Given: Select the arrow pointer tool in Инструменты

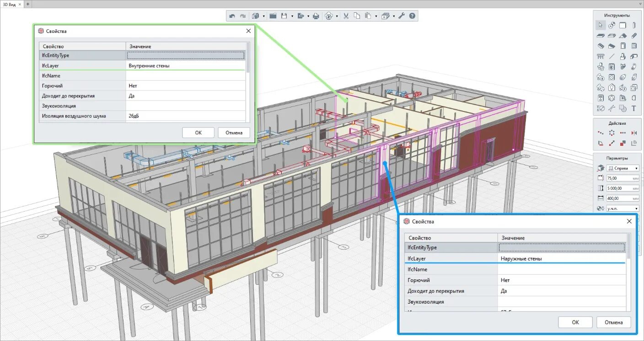Looking at the screenshot, I should pyautogui.click(x=601, y=25).
